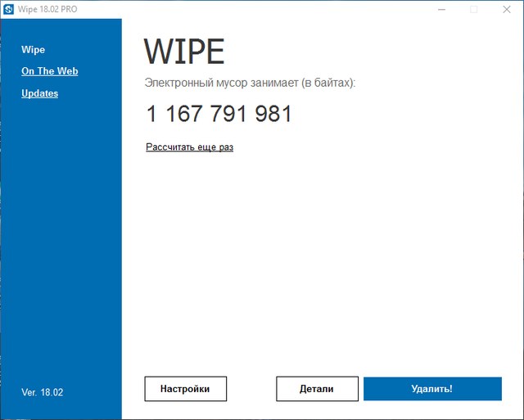The width and height of the screenshot is (524, 420).
Task: Click the byte count 1 167 791 981
Action: tap(219, 114)
